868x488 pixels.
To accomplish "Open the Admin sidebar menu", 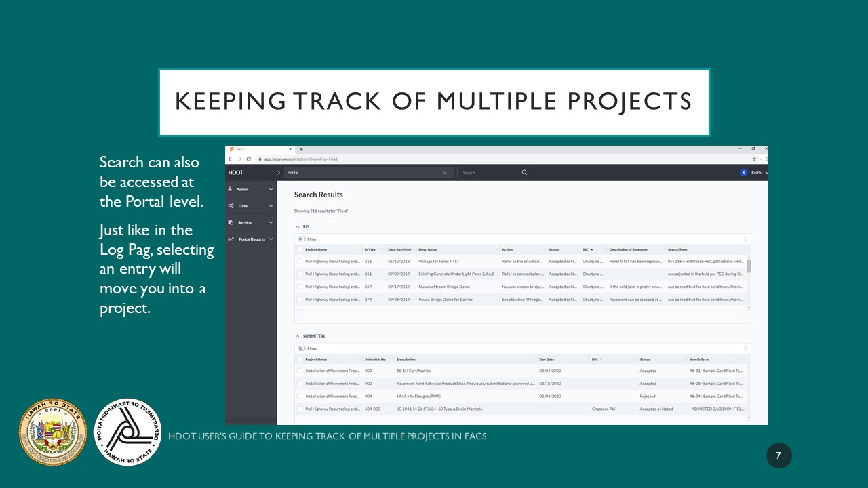I will coord(251,189).
